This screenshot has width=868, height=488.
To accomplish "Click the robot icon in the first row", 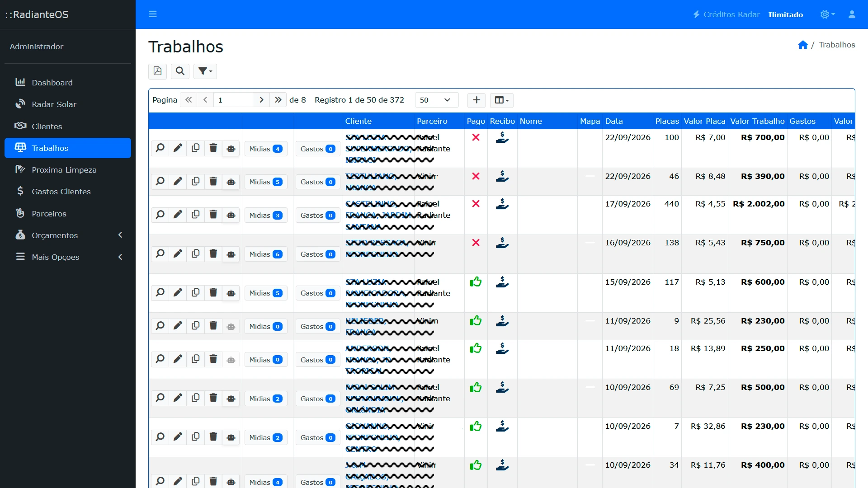I will [x=231, y=148].
